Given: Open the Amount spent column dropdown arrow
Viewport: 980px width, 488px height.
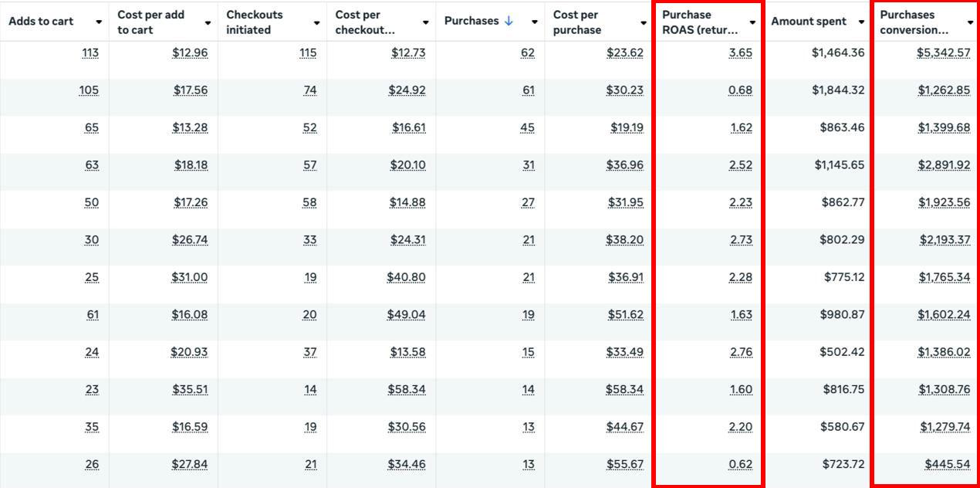Looking at the screenshot, I should [x=861, y=22].
